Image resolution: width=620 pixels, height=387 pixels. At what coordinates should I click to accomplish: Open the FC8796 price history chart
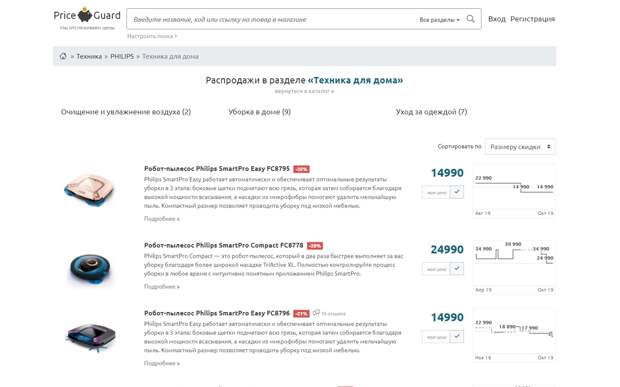pos(514,336)
